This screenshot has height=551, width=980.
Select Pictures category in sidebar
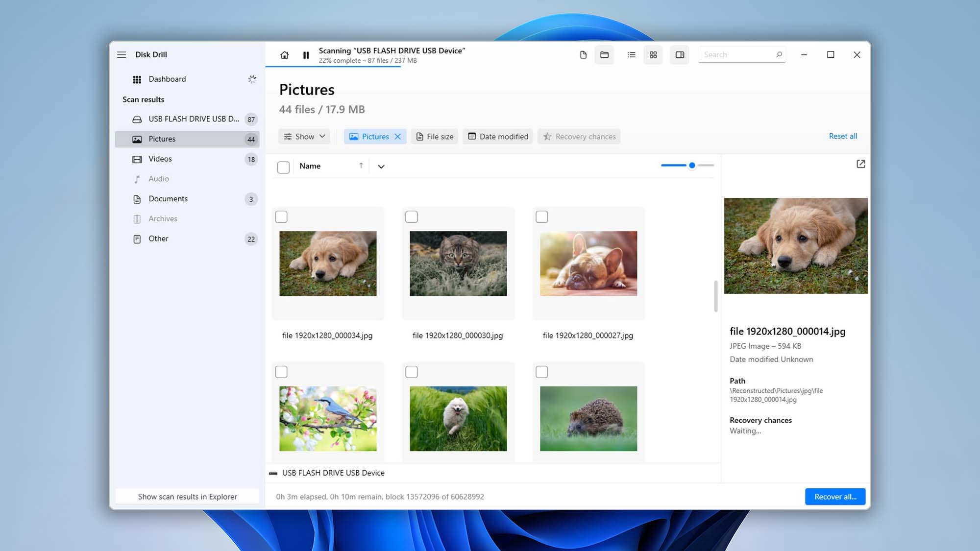[162, 139]
